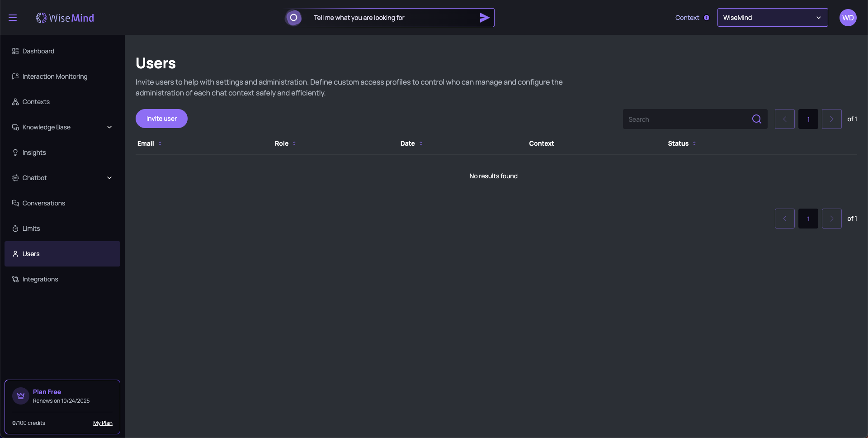The image size is (868, 438).
Task: Click the send arrow icon in search bar
Action: pyautogui.click(x=484, y=18)
